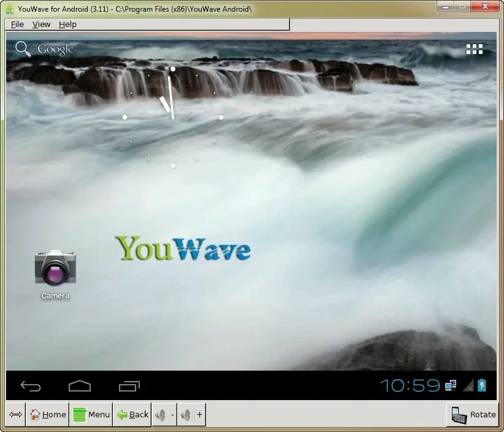Open the Android apps grid drawer

475,49
